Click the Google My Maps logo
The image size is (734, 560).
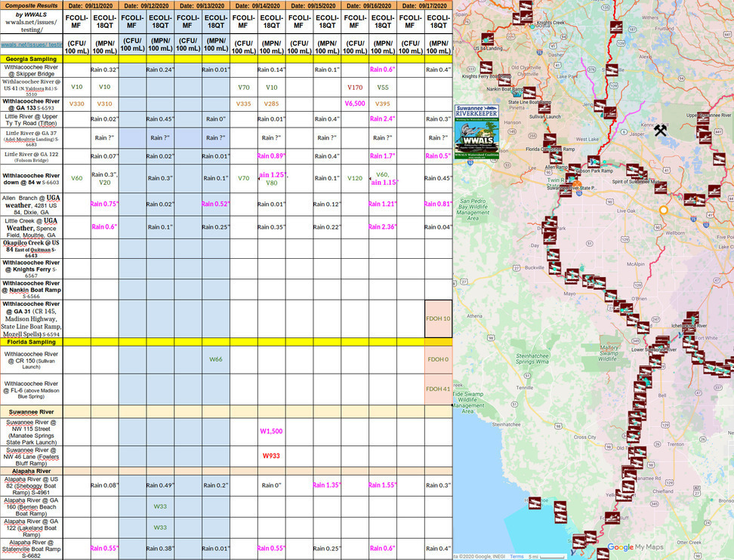(x=635, y=547)
